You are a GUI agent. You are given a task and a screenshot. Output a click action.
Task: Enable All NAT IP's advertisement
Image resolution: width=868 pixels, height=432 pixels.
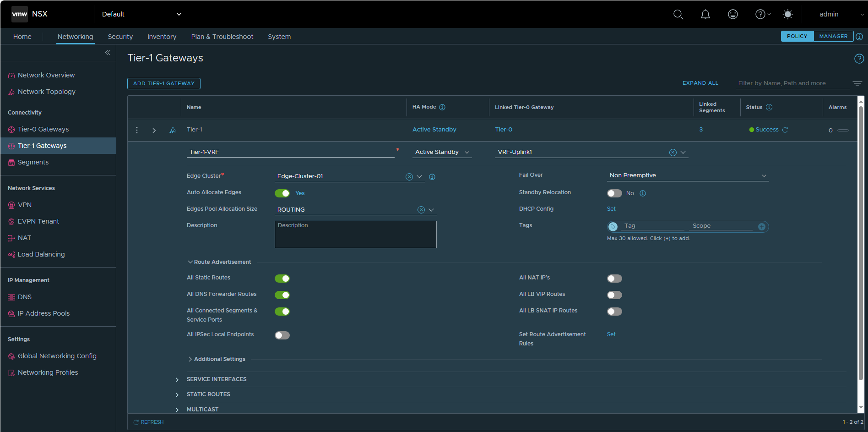click(x=614, y=279)
